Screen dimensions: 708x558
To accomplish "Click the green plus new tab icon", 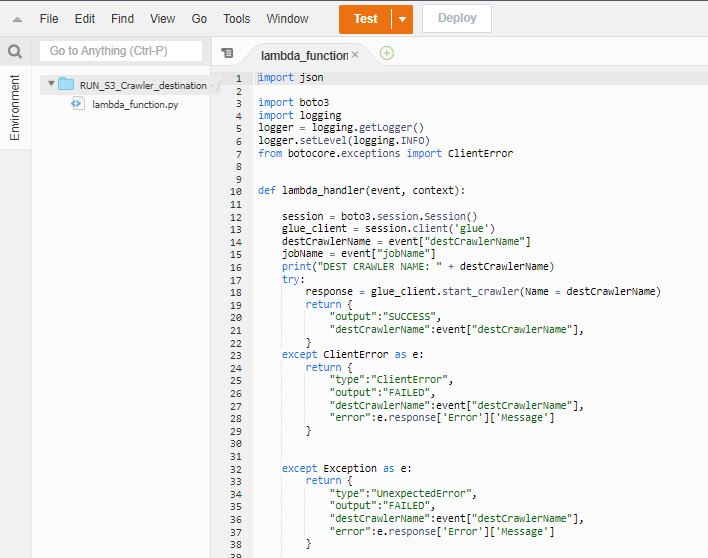I will [387, 53].
